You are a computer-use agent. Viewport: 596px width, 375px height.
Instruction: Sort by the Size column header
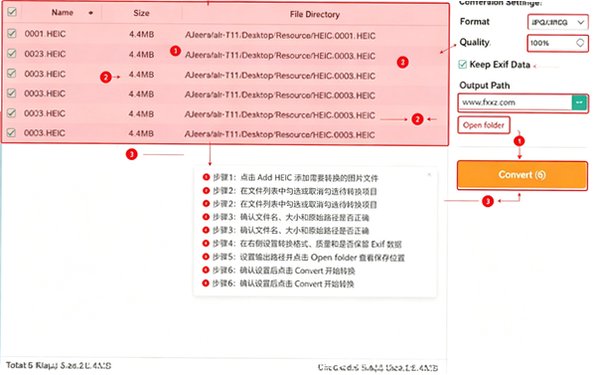click(141, 13)
